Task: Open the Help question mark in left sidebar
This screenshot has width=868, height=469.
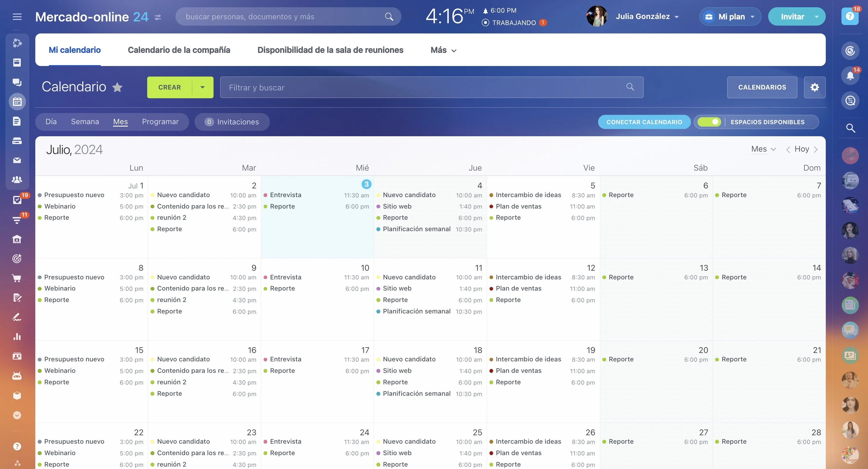Action: click(17, 446)
